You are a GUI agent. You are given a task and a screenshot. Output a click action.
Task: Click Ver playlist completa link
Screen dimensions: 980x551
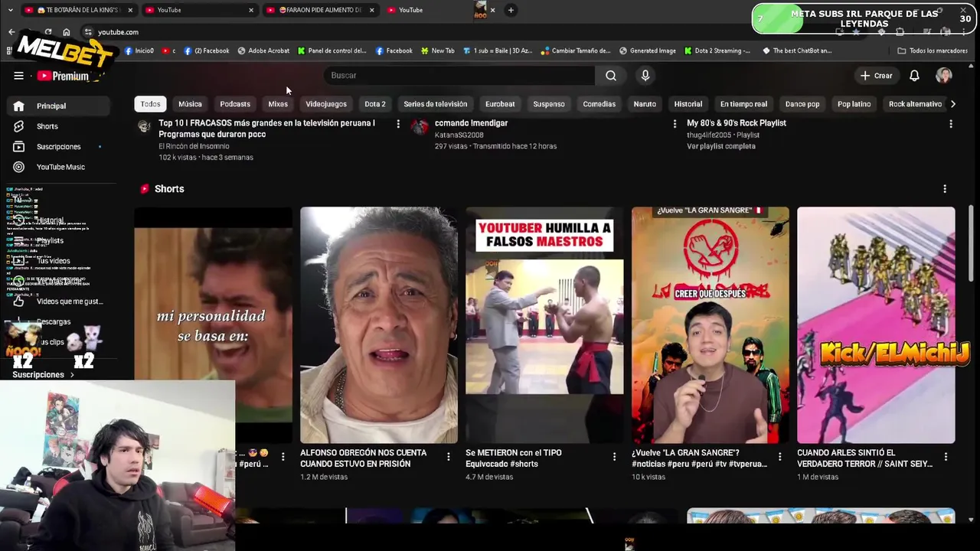pyautogui.click(x=721, y=146)
